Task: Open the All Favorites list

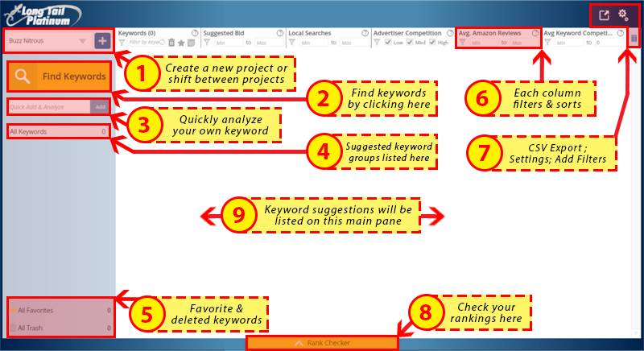Action: click(60, 311)
